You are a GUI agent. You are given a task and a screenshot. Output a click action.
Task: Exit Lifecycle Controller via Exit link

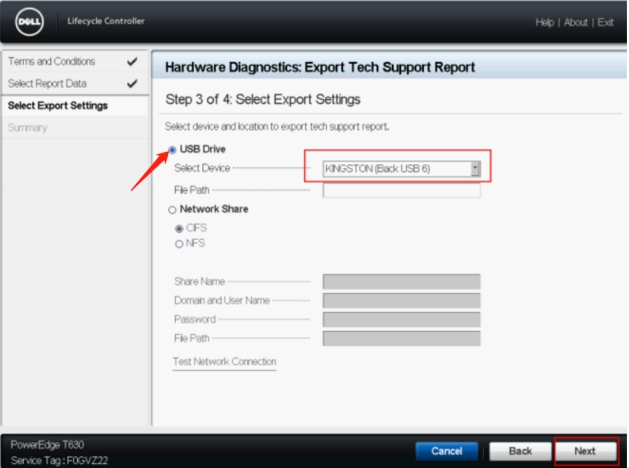(x=606, y=22)
